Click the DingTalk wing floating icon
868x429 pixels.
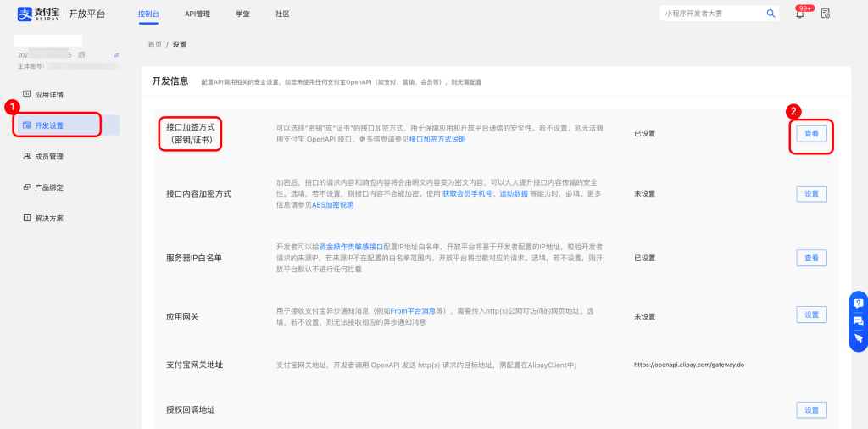point(858,338)
